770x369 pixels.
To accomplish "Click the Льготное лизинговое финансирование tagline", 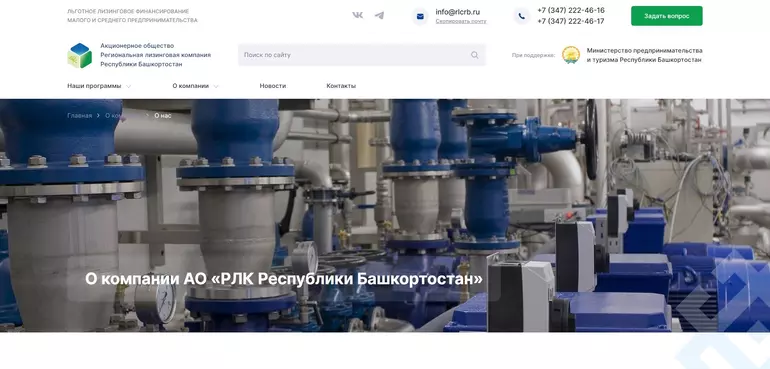I will point(132,16).
